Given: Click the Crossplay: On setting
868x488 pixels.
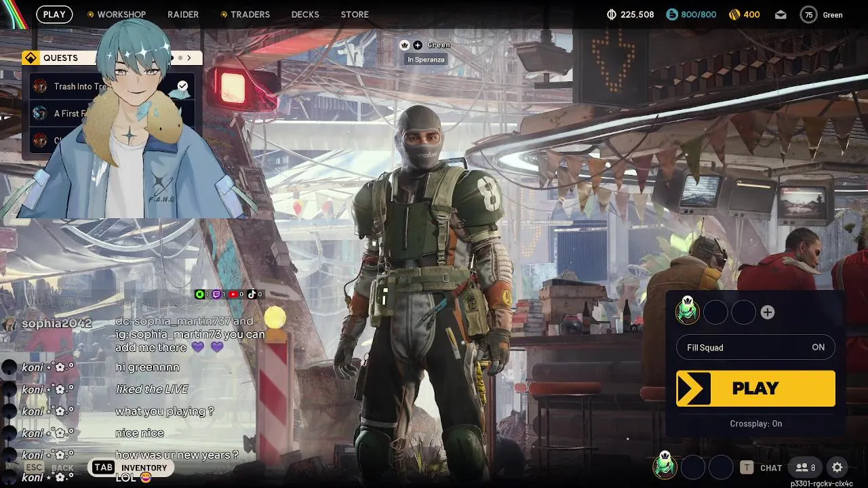Looking at the screenshot, I should 756,424.
